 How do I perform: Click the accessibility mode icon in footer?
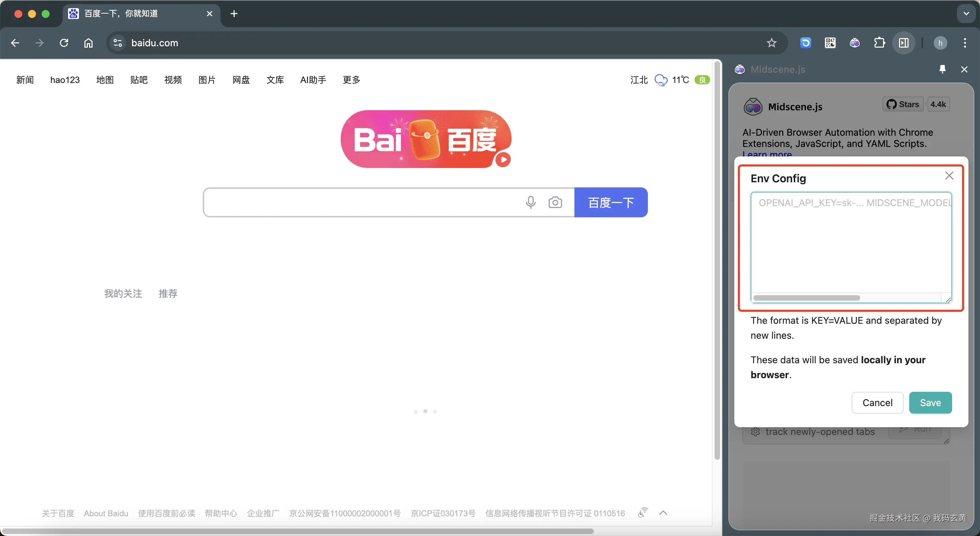click(x=642, y=513)
